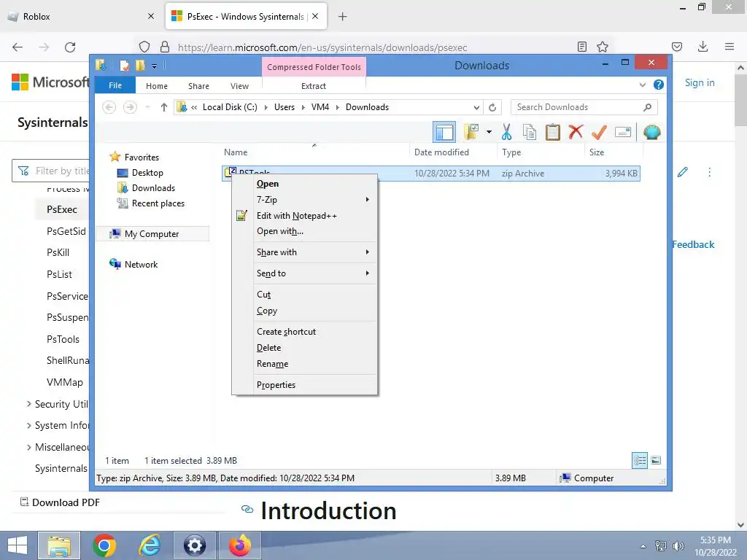
Task: Switch to Details view icon
Action: coord(639,460)
